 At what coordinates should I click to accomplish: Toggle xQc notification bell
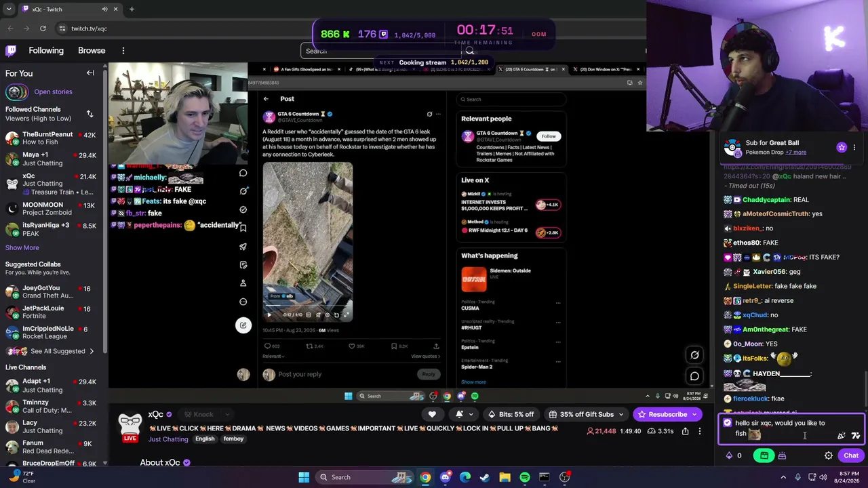[459, 414]
